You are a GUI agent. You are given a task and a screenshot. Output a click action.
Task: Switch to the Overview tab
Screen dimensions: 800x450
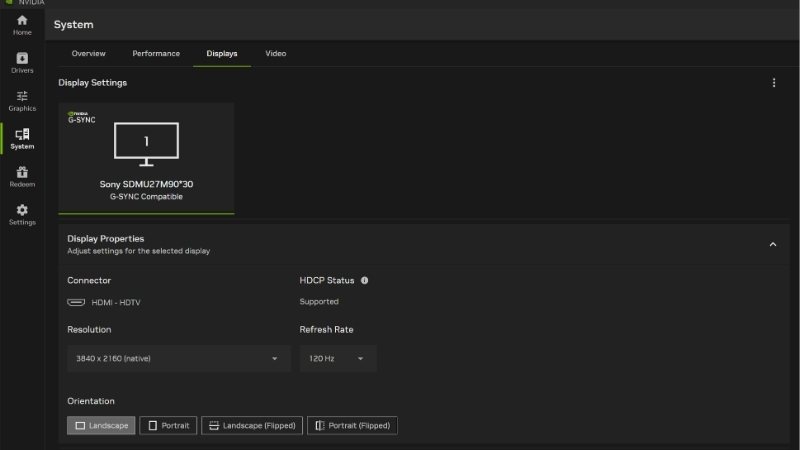click(88, 54)
